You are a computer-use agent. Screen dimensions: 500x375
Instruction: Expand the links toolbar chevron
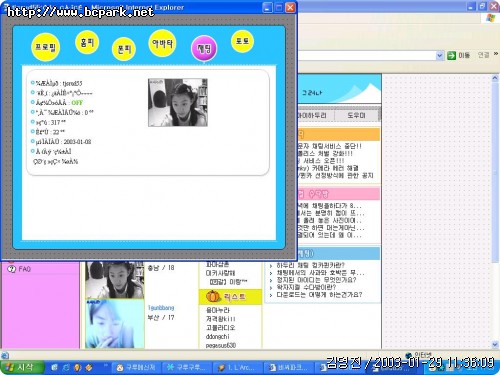point(496,54)
